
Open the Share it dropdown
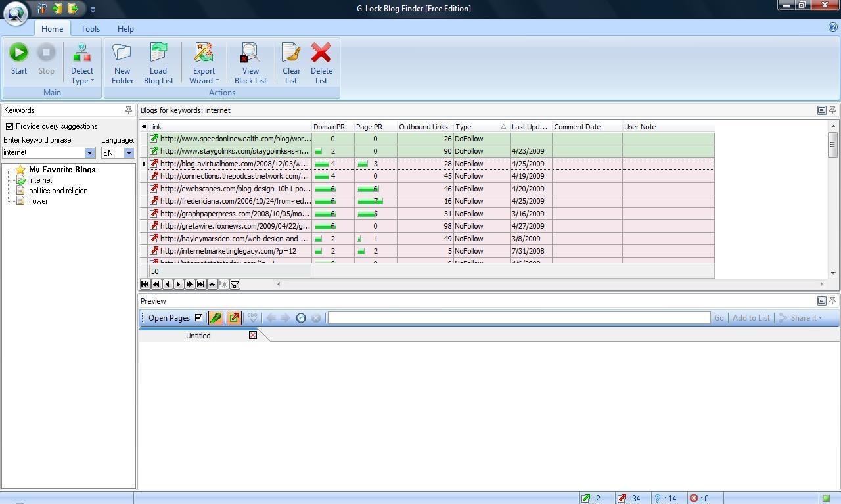(801, 318)
